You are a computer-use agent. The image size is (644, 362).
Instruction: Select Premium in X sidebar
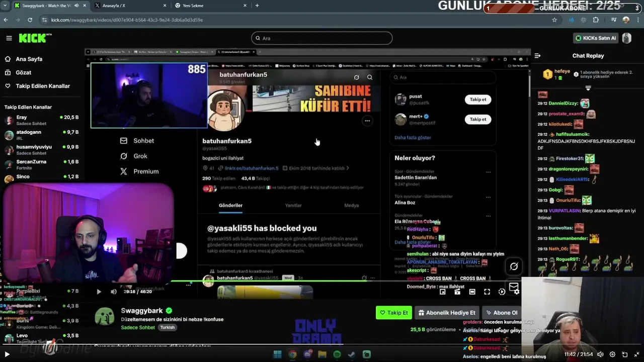[139, 171]
